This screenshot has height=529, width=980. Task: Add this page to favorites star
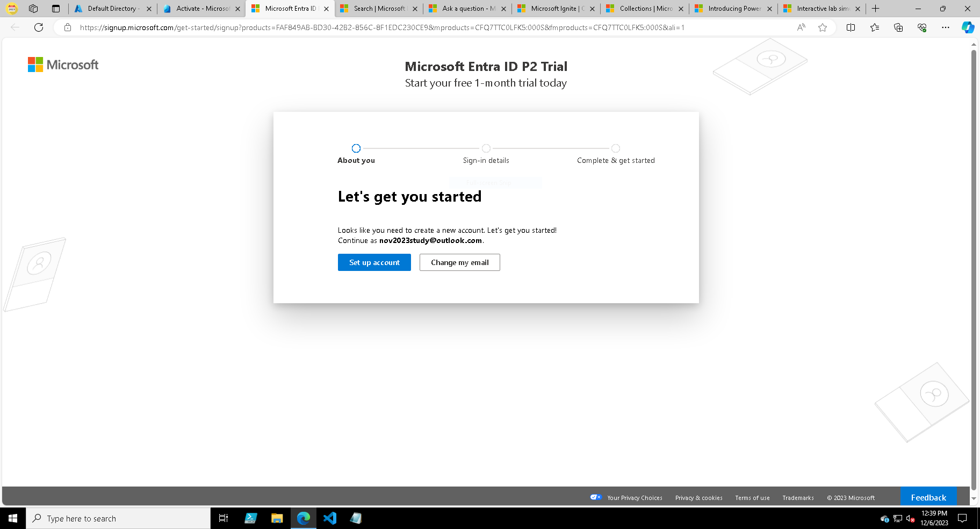click(823, 27)
